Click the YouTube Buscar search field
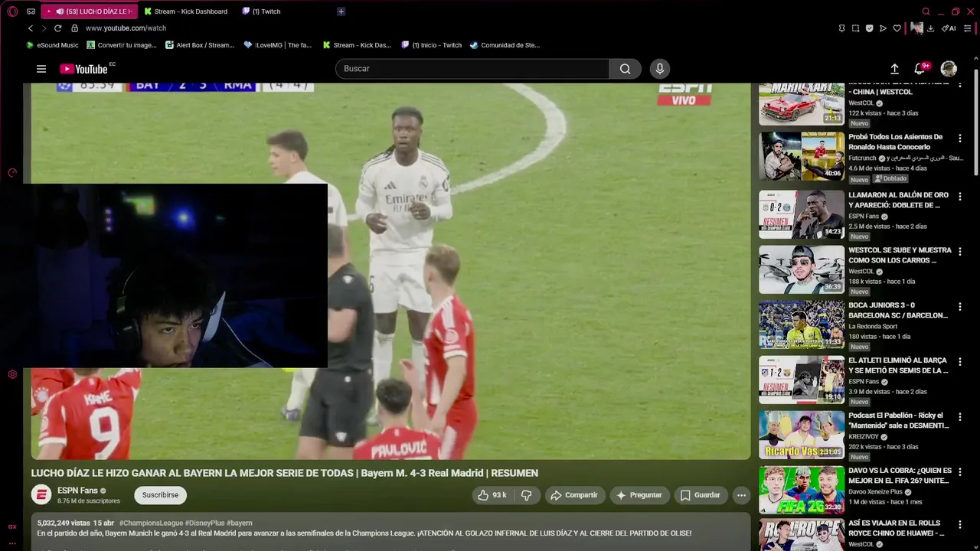Viewport: 980px width, 551px height. [472, 69]
